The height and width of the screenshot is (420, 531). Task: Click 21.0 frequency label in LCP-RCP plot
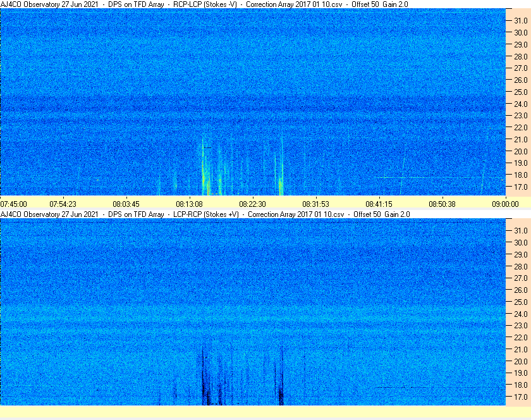(521, 349)
